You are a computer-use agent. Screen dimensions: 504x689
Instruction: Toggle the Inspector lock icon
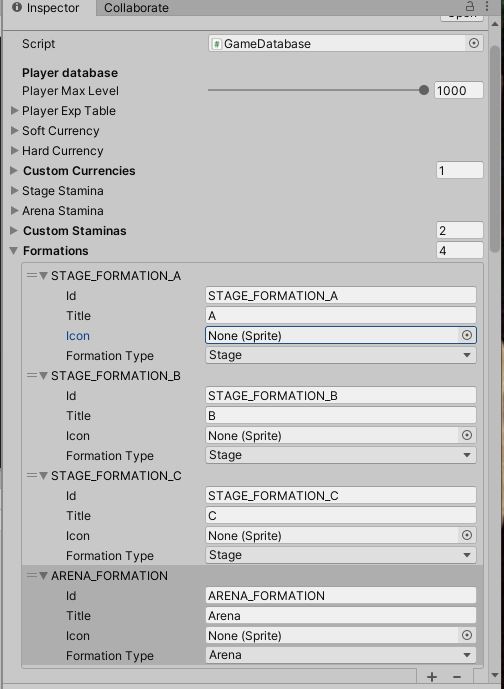point(470,7)
